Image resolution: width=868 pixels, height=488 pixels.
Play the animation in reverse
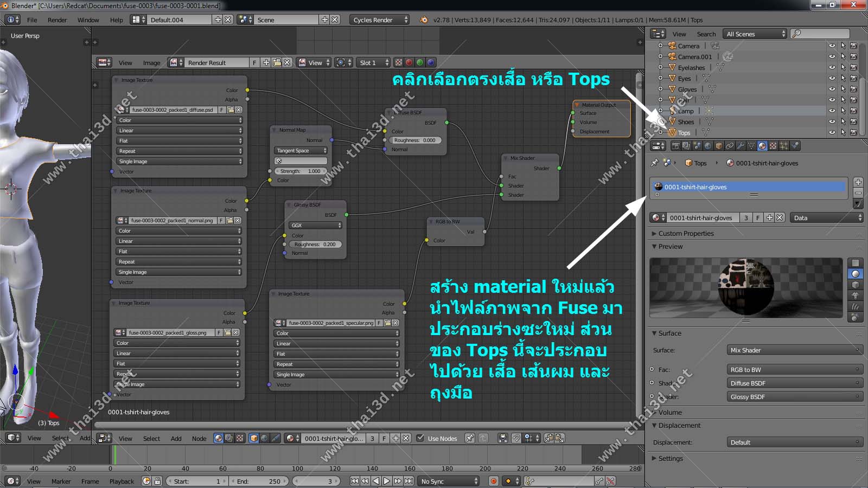click(376, 481)
